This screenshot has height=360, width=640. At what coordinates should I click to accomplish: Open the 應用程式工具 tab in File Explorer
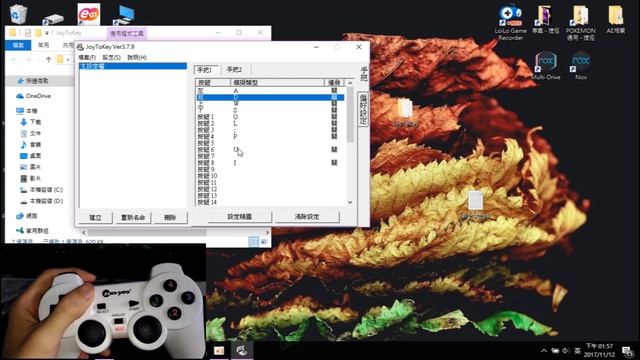[127, 33]
